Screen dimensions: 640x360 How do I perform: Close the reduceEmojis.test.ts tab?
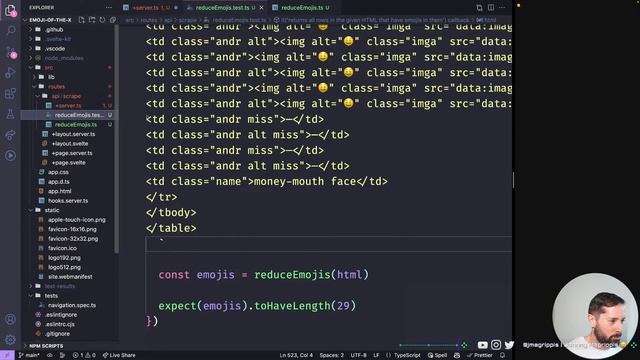[x=262, y=7]
